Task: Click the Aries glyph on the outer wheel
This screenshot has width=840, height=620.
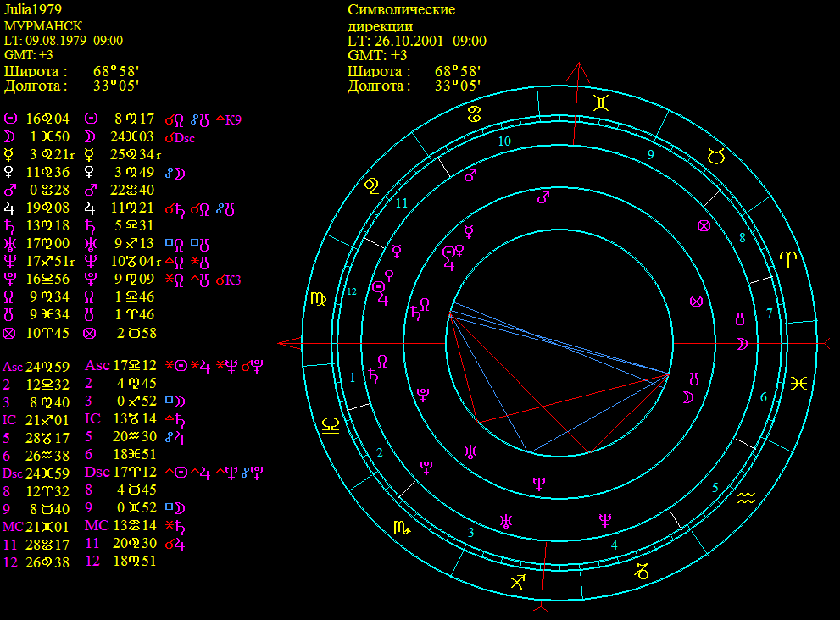Action: (x=788, y=260)
